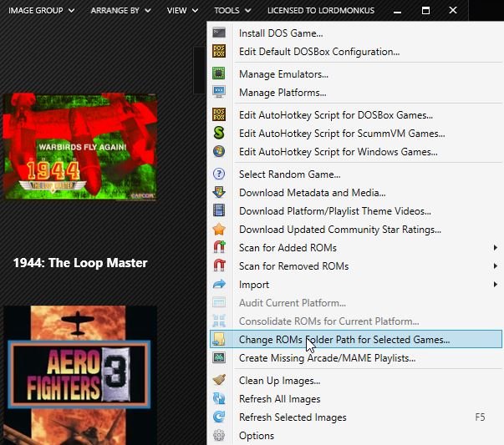The image size is (504, 445).
Task: Choose Download Platform/Playlist Theme Videos
Action: [355, 210]
